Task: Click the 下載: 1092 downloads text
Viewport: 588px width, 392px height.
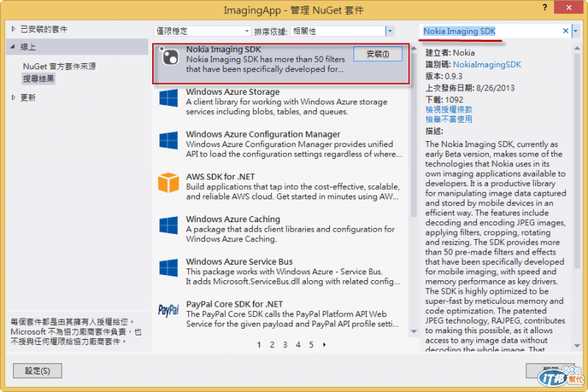Action: pos(445,100)
